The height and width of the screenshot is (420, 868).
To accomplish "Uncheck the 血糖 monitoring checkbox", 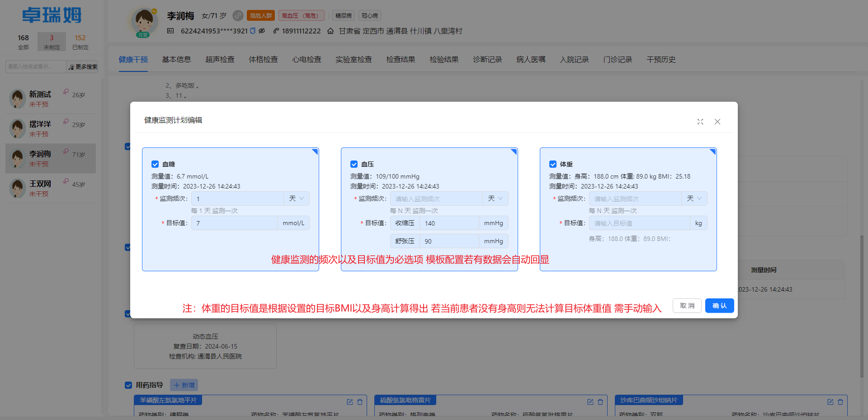I will 155,164.
